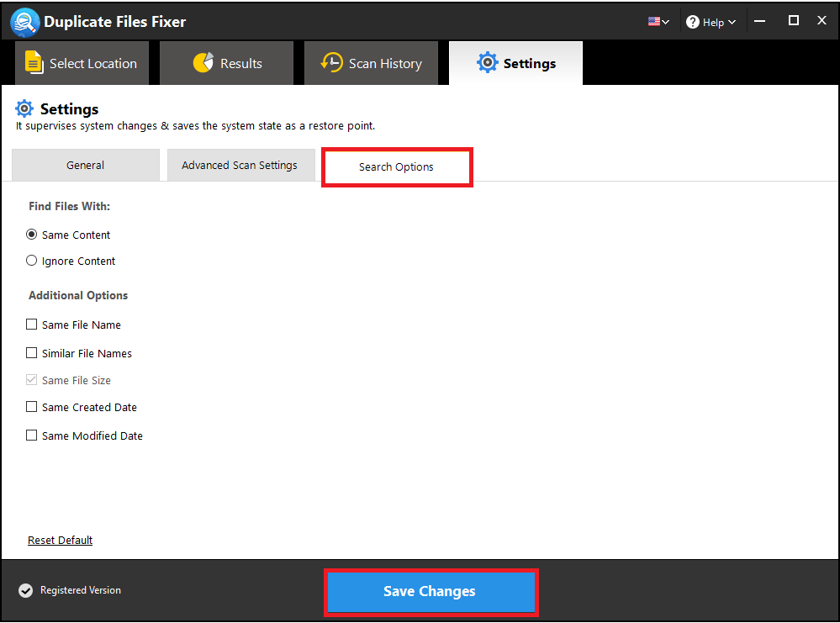840x623 pixels.
Task: Enable the Same Created Date checkbox
Action: pyautogui.click(x=32, y=407)
